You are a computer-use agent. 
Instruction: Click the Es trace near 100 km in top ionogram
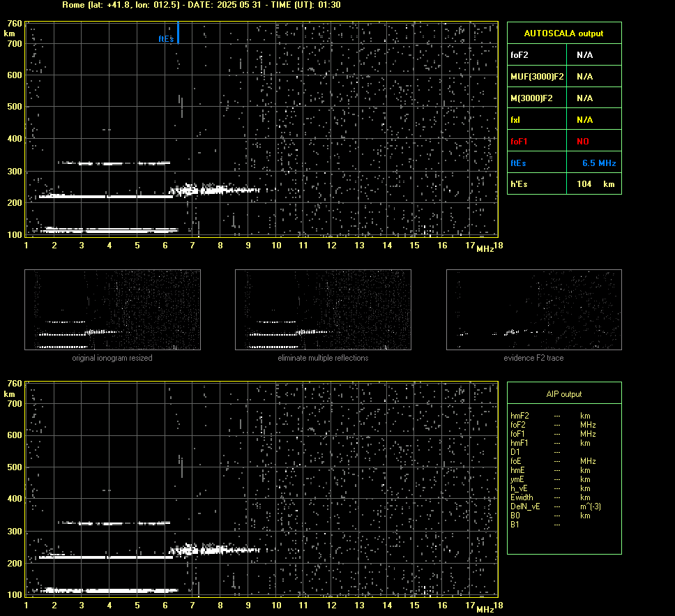pos(109,230)
